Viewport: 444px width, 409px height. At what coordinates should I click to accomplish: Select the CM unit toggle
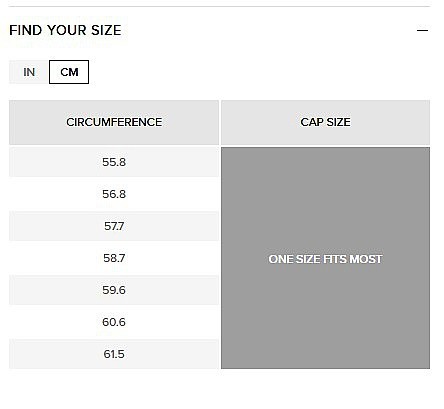(x=69, y=72)
